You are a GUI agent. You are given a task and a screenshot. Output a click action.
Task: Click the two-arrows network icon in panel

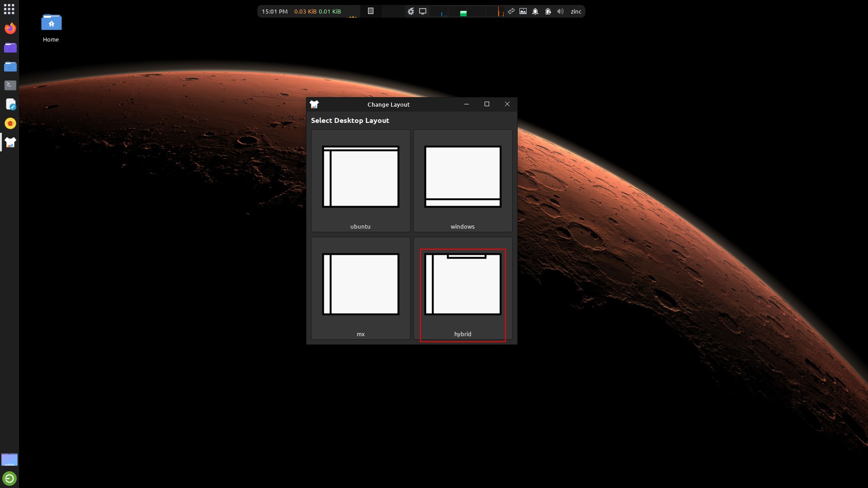(511, 11)
